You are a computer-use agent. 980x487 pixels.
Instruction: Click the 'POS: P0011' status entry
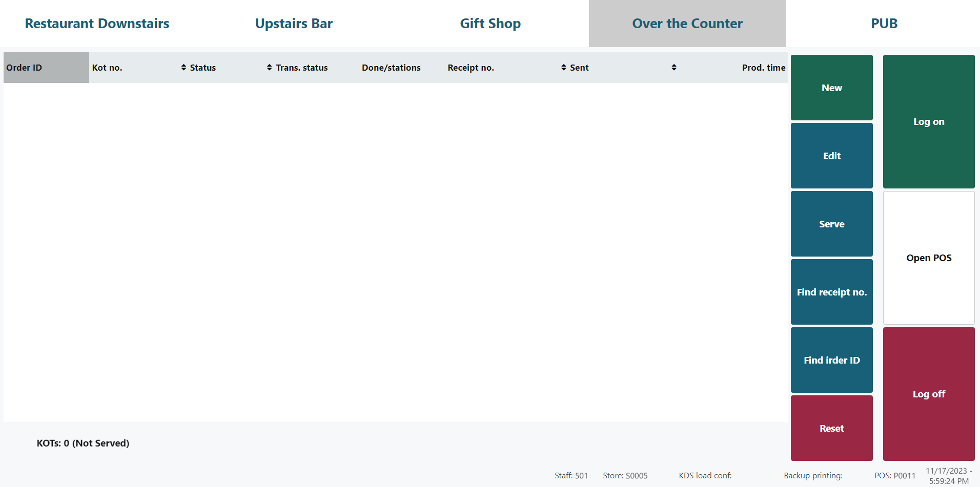pos(895,476)
